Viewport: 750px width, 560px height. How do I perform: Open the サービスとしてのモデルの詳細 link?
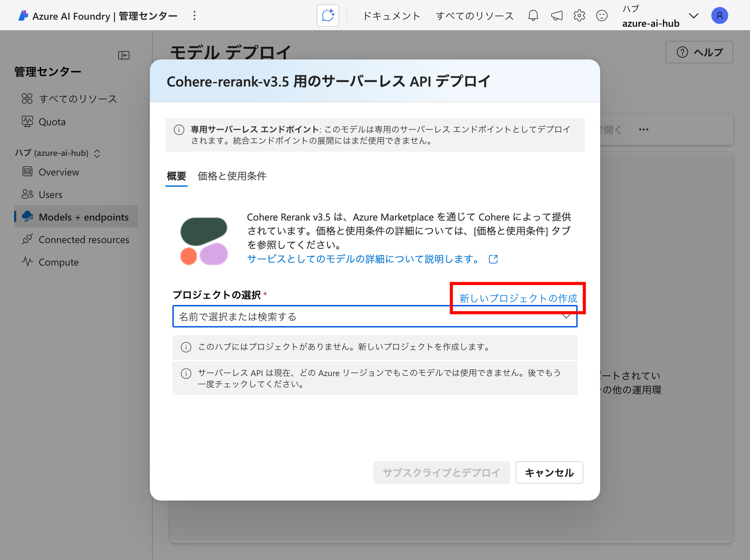point(363,259)
